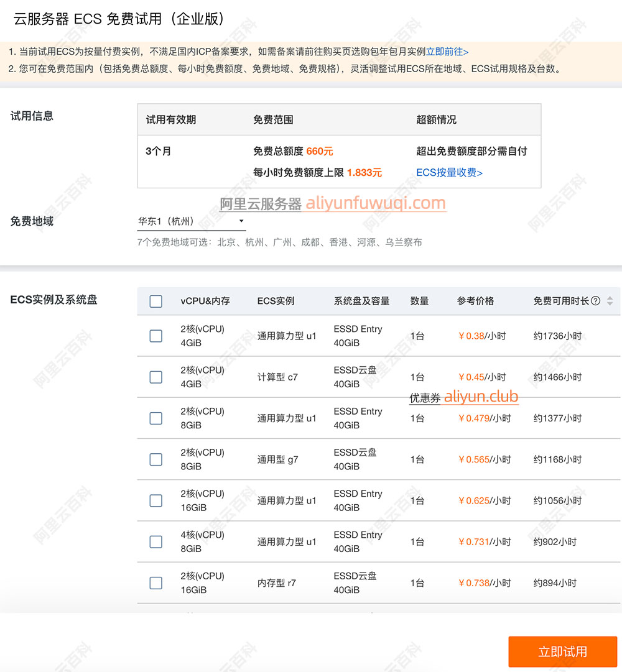
Task: Click the ¥0.38/小时 price in first row
Action: [x=481, y=336]
